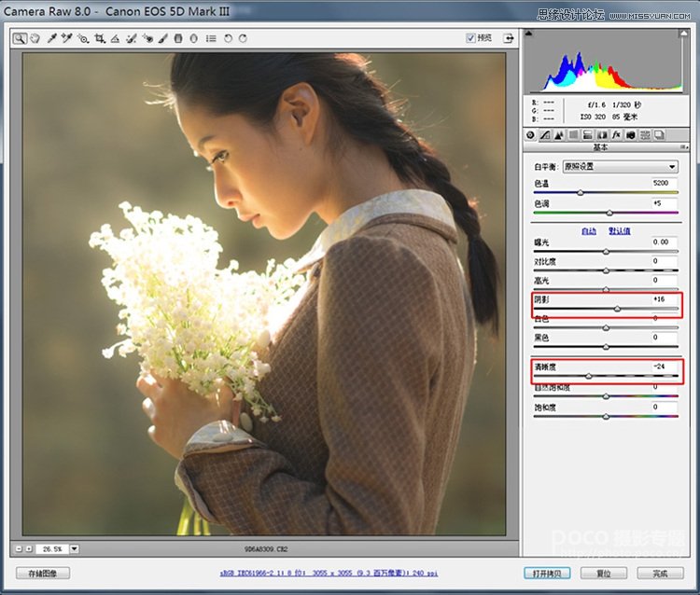Pick the White Balance eyedropper tool
700x595 pixels.
pos(52,39)
